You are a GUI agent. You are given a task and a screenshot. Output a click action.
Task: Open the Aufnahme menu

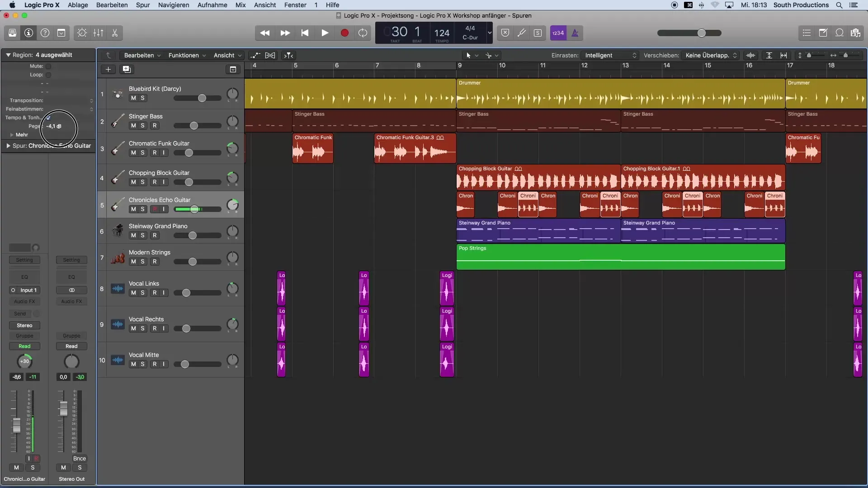[212, 5]
